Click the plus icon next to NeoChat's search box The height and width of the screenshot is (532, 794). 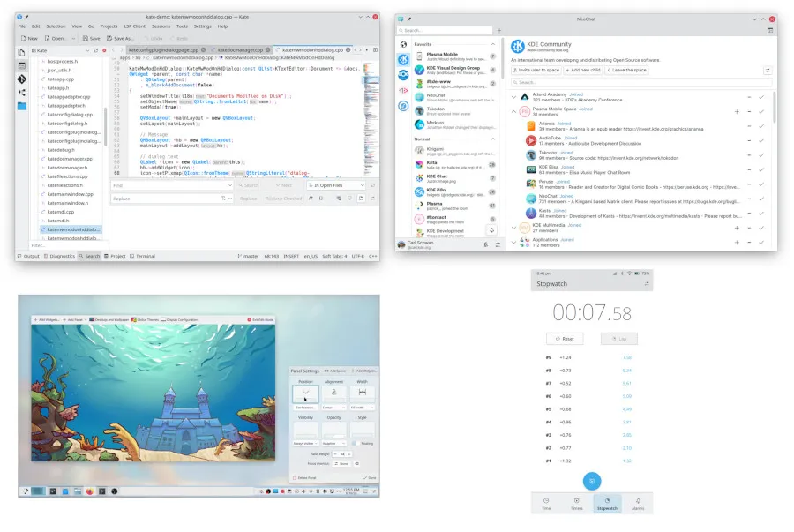[x=498, y=31]
